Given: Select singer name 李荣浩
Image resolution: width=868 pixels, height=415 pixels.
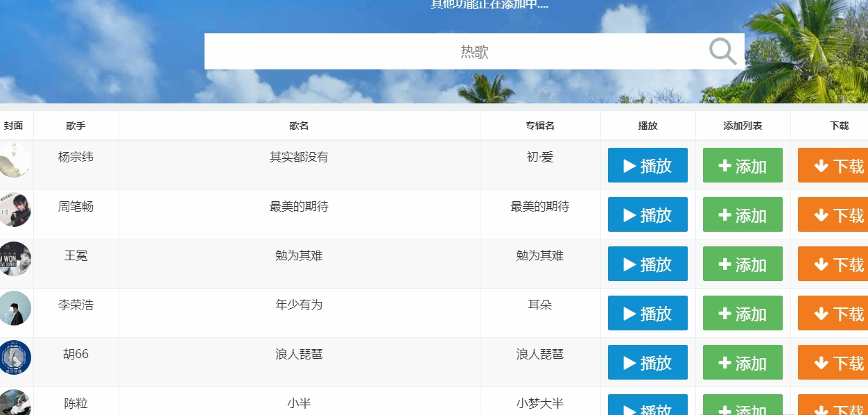Looking at the screenshot, I should [76, 305].
